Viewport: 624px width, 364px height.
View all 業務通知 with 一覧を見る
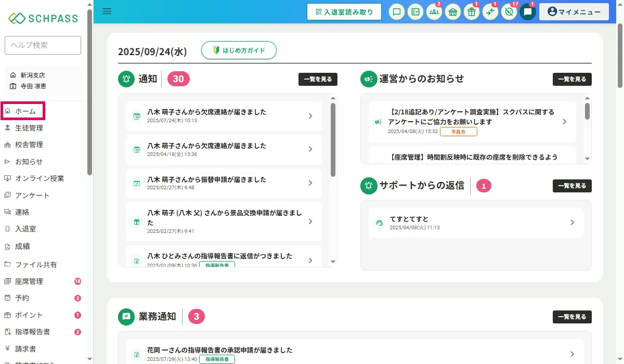(x=572, y=317)
